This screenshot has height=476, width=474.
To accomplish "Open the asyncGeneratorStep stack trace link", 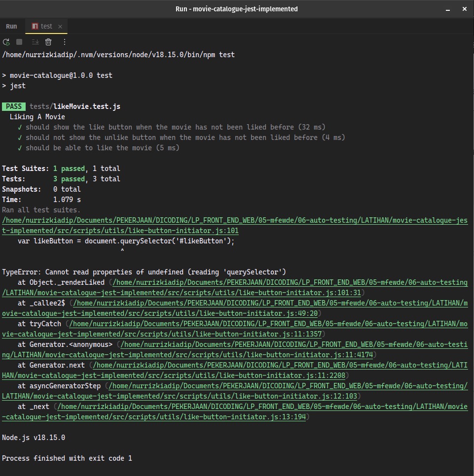I will 235,391.
